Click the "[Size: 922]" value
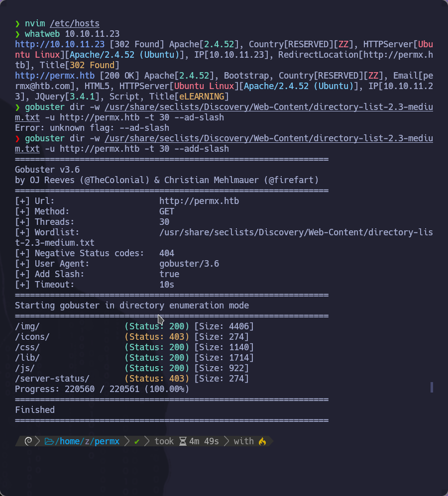Screen dimensions: 448x496 point(222,368)
